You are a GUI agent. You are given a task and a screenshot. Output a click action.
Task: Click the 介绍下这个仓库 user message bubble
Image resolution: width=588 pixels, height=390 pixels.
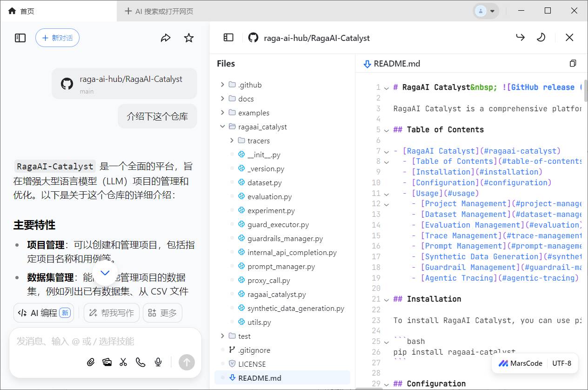pyautogui.click(x=157, y=116)
